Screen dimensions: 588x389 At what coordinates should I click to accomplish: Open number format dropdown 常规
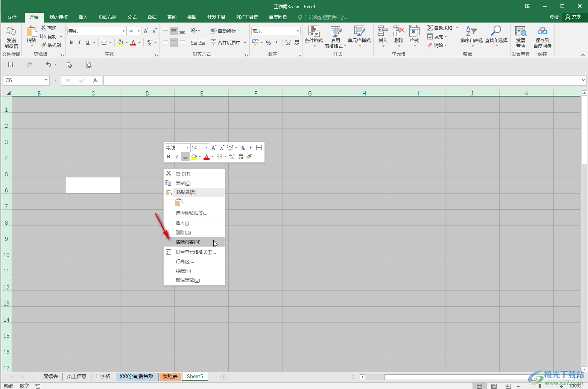point(298,31)
